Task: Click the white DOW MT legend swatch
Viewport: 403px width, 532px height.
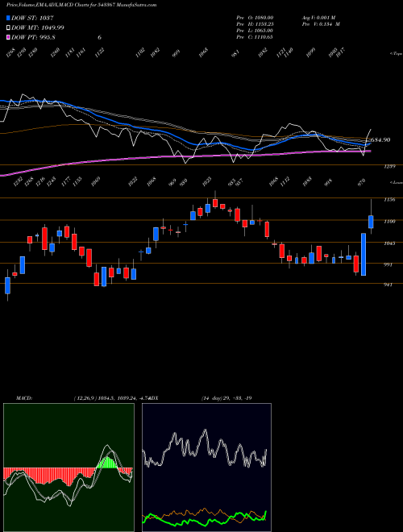Action: tap(9, 27)
